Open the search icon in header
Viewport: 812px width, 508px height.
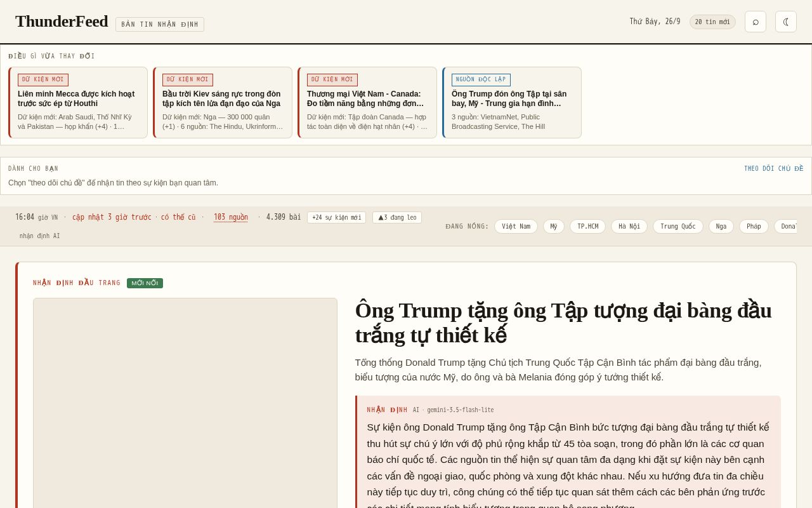756,22
